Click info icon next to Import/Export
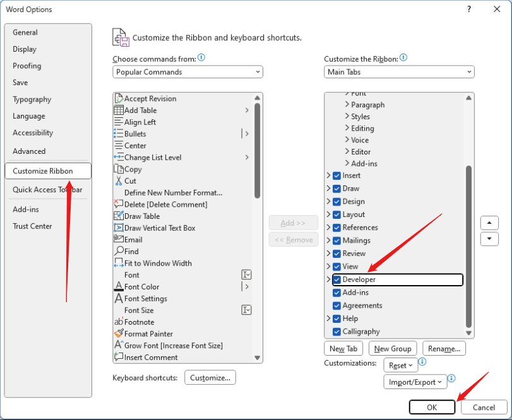 pos(451,378)
